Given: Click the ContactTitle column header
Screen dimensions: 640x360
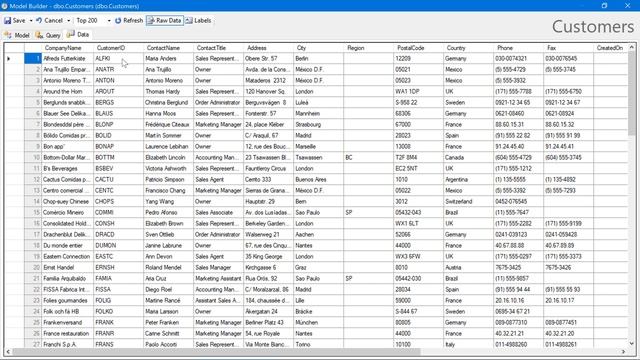Looking at the screenshot, I should 218,48.
